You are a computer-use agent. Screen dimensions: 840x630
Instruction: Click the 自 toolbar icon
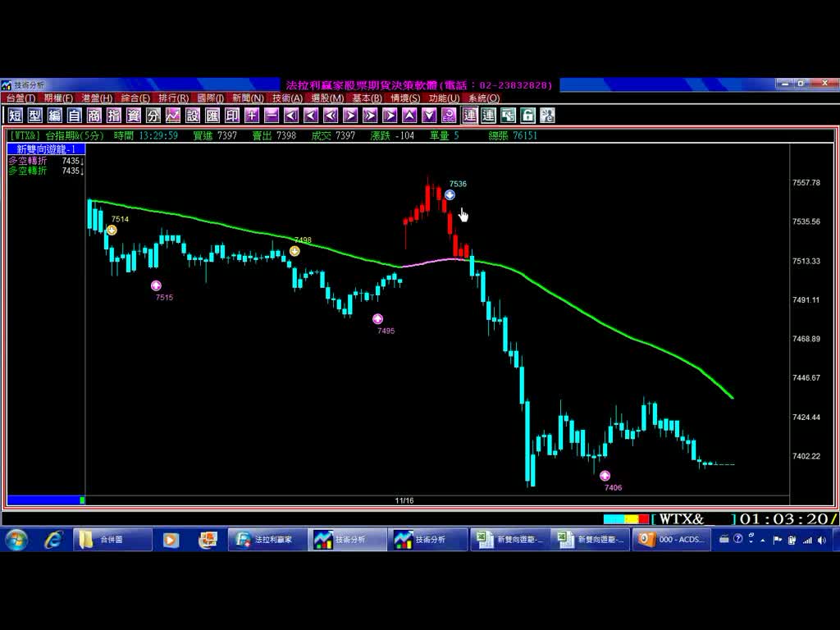click(75, 115)
